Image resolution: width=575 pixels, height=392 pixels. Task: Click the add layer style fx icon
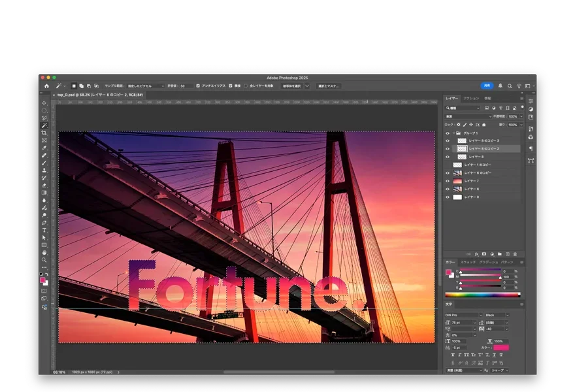pyautogui.click(x=476, y=253)
